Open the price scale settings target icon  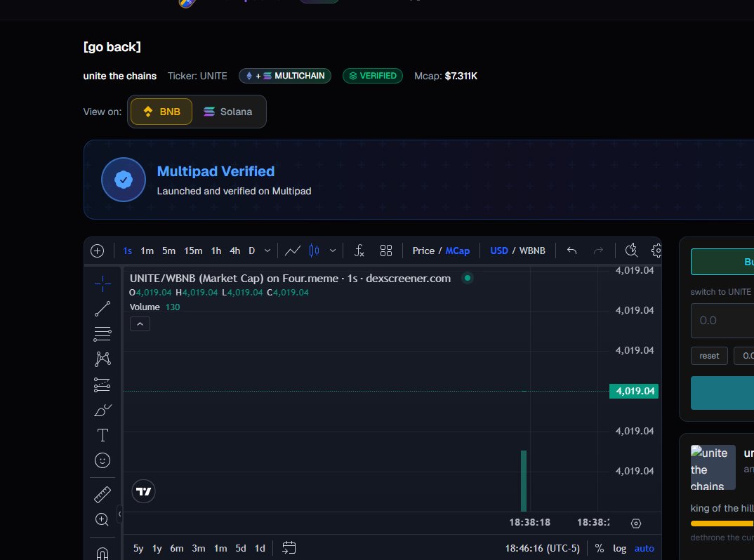(x=636, y=524)
